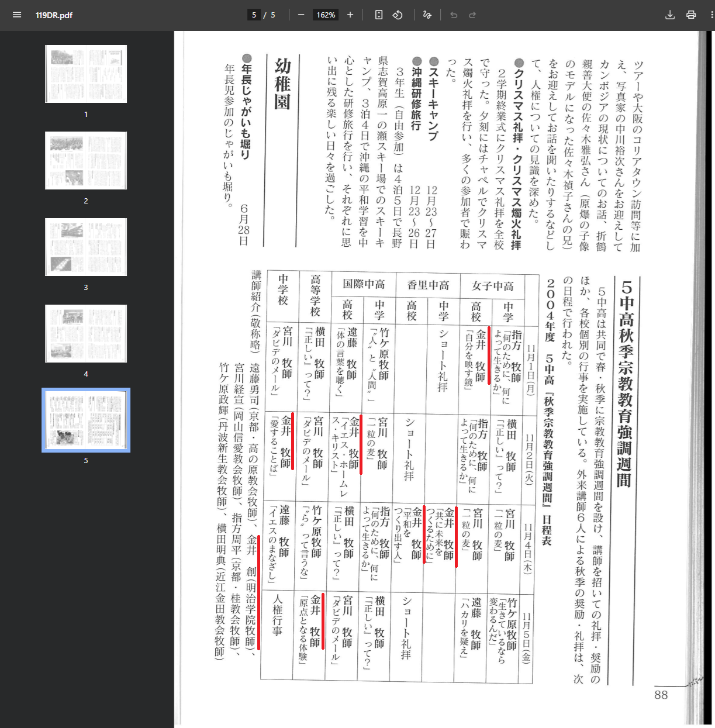
Task: Open the more actions menu
Action: click(x=711, y=15)
